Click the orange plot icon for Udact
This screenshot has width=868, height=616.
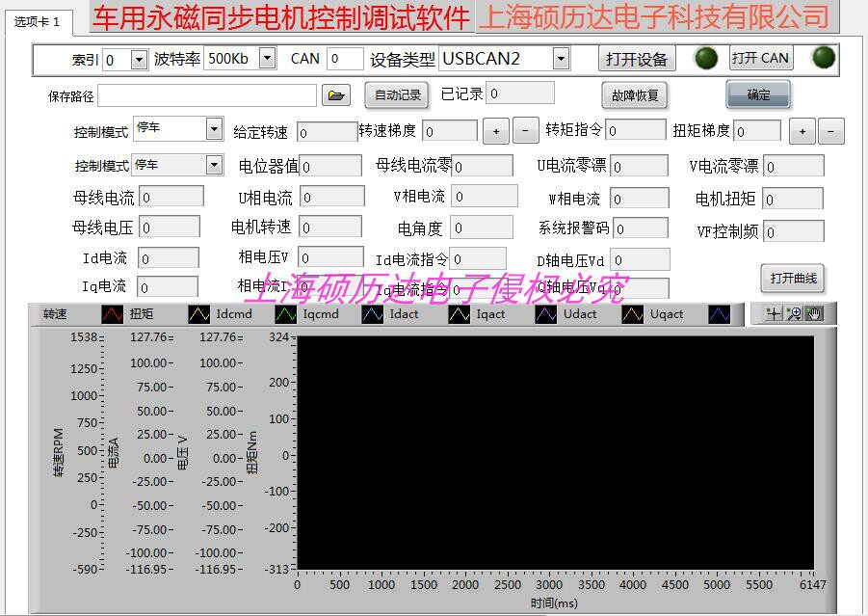632,314
